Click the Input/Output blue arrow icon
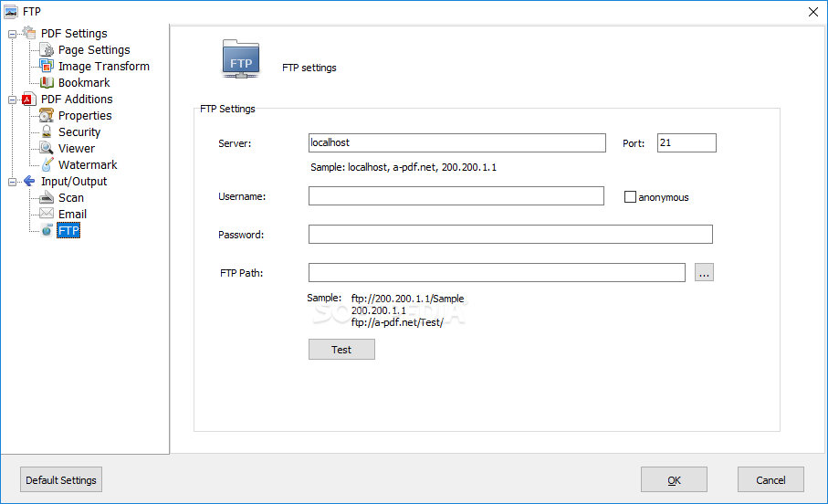This screenshot has width=828, height=504. (29, 181)
